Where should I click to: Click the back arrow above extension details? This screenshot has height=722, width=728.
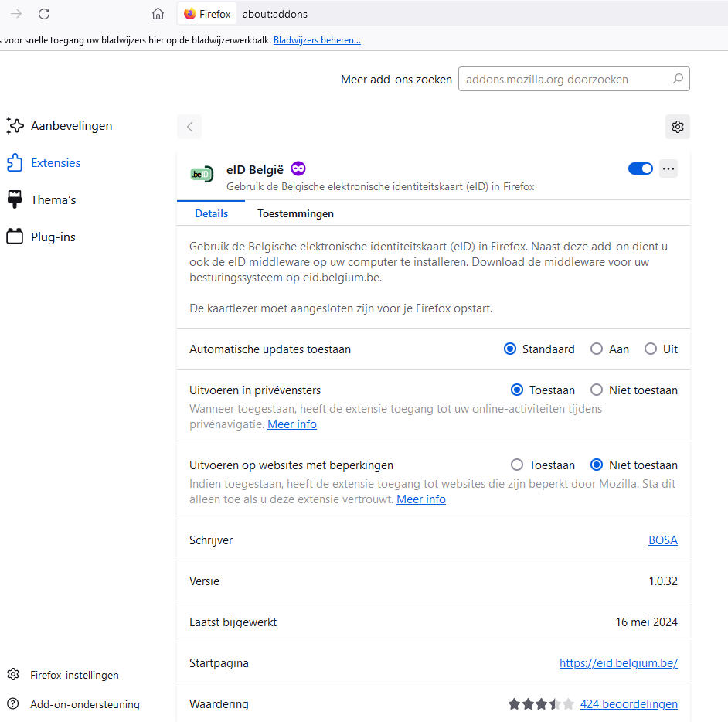[189, 127]
